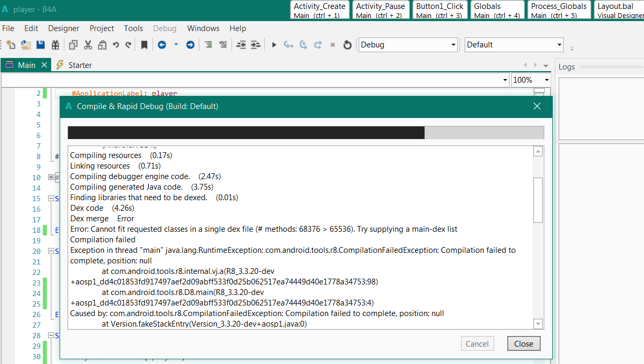Click the export as zip icon
644x364 pixels.
tap(54, 45)
